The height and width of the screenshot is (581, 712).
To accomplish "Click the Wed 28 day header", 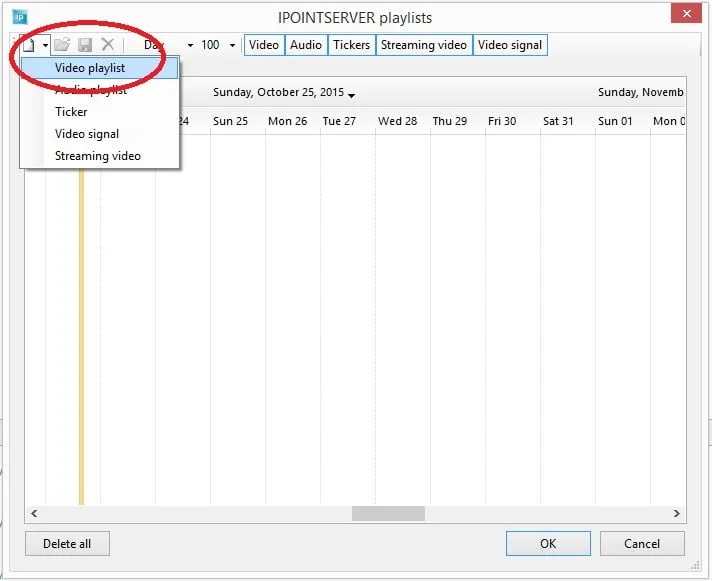I will click(397, 121).
